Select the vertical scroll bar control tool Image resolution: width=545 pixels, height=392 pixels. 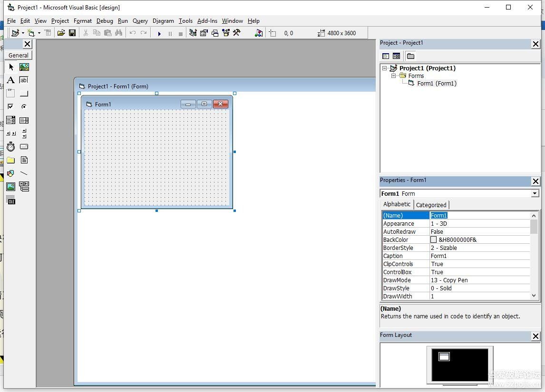point(24,134)
